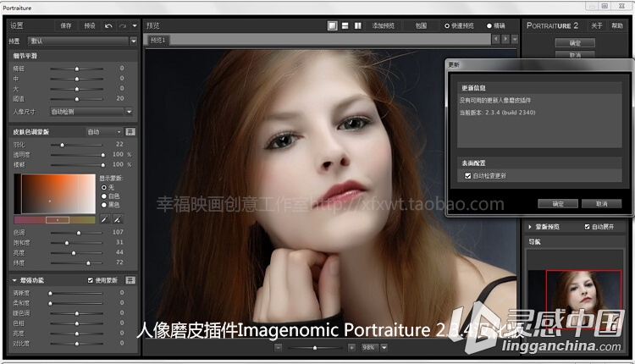This screenshot has width=635, height=364.
Task: Zoom out with minus button below preview
Action: (x=279, y=347)
